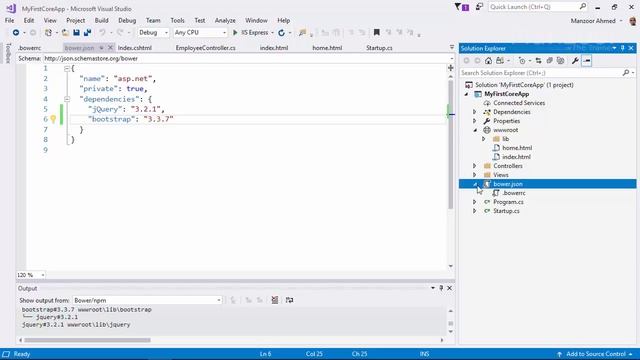Click the Save All toolbar icon
This screenshot has height=360, width=640.
(87, 33)
